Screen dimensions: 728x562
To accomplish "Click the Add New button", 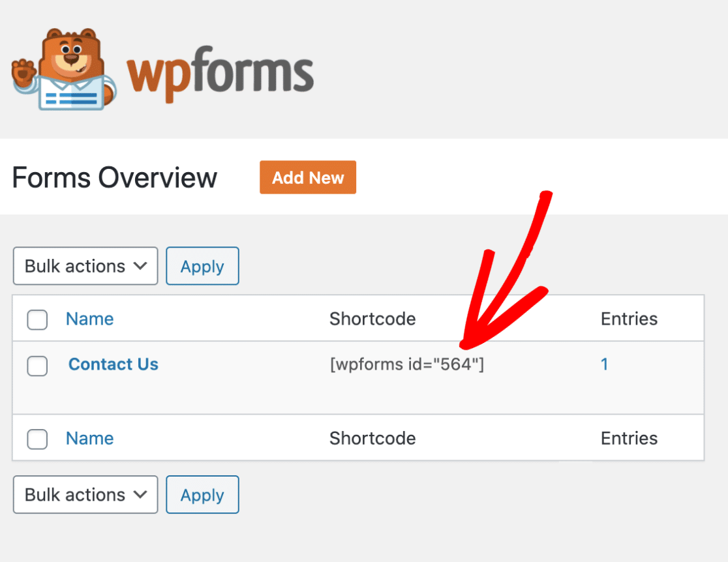I will pos(307,177).
